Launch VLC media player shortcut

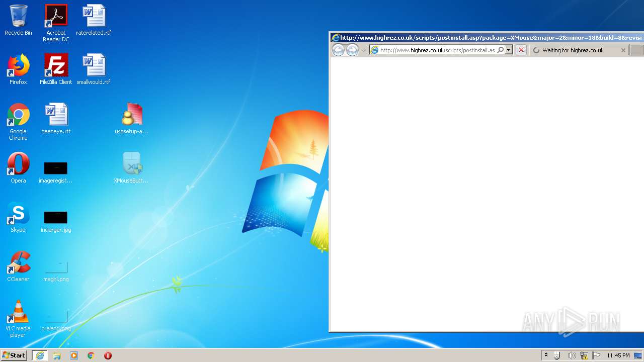(18, 319)
